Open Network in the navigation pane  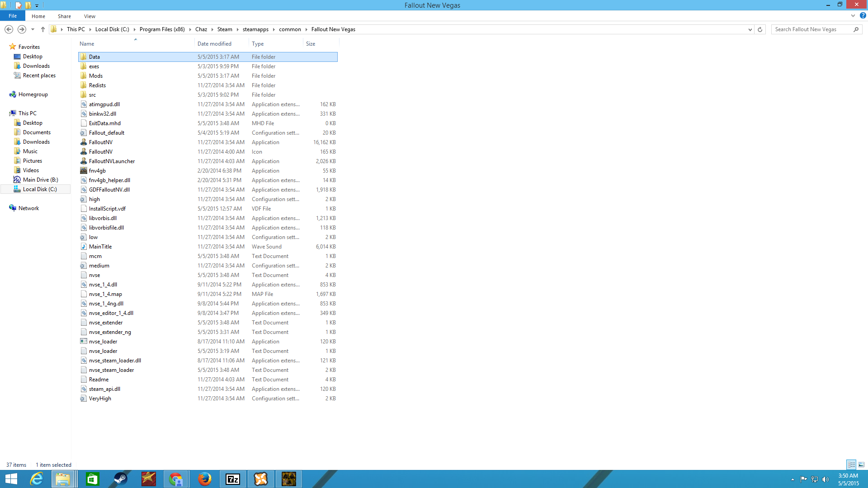28,208
